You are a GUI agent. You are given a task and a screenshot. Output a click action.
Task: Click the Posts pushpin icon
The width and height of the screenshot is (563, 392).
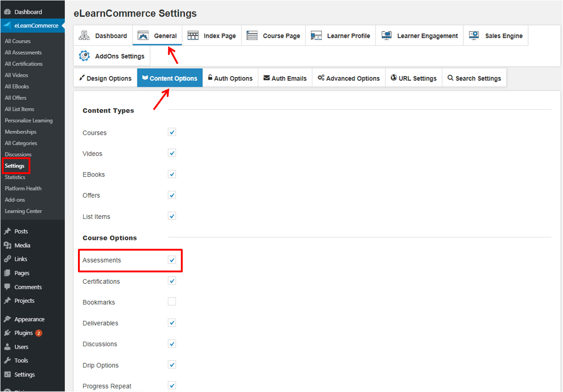(x=7, y=231)
